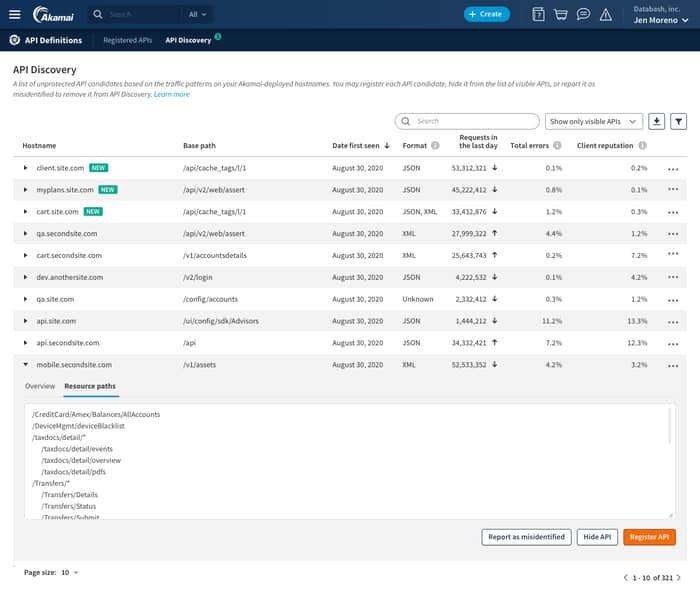Switch to the Registered APIs tab
The width and height of the screenshot is (700, 606).
[128, 41]
